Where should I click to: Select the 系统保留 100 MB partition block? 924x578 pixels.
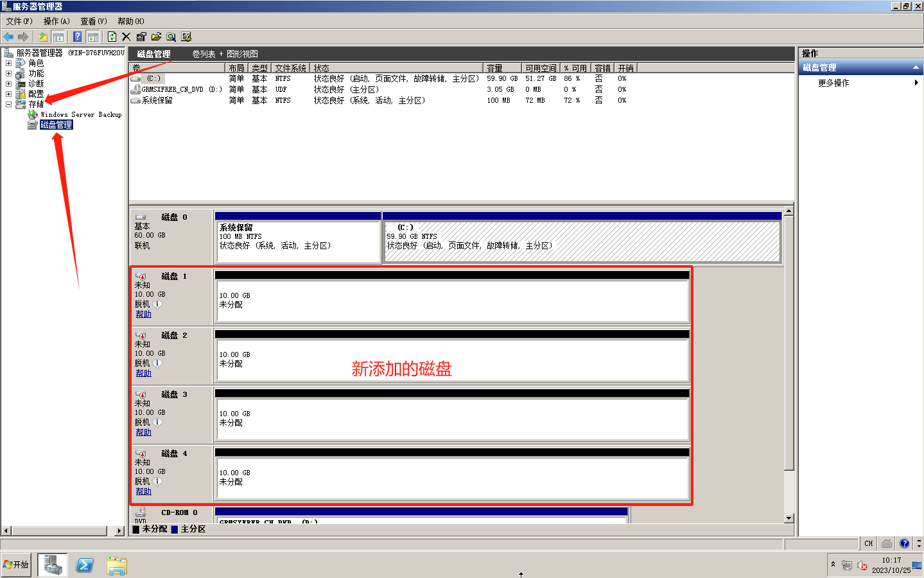[298, 241]
